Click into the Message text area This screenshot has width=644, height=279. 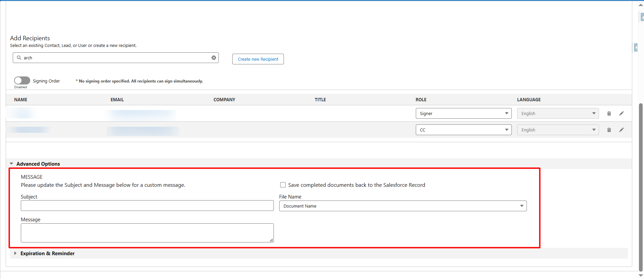[x=147, y=233]
